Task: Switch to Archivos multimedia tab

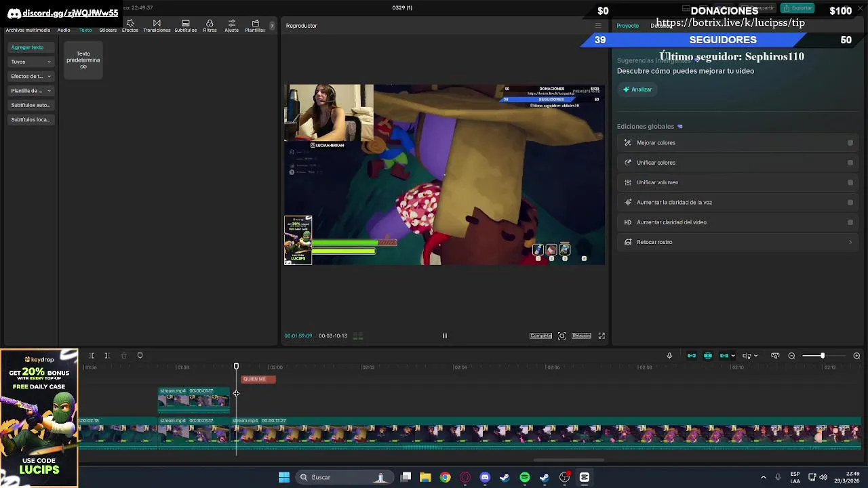Action: [x=28, y=30]
